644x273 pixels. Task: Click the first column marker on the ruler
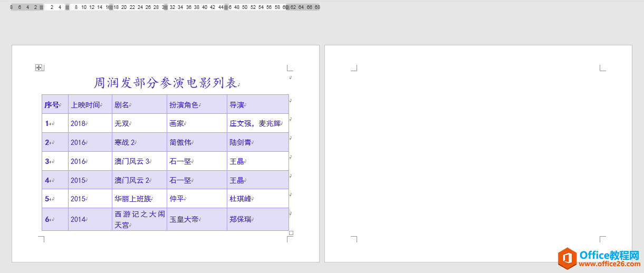[42, 7]
